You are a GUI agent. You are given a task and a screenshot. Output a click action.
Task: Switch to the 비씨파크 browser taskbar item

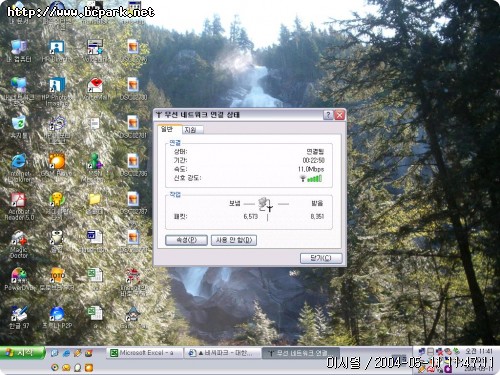(x=222, y=353)
